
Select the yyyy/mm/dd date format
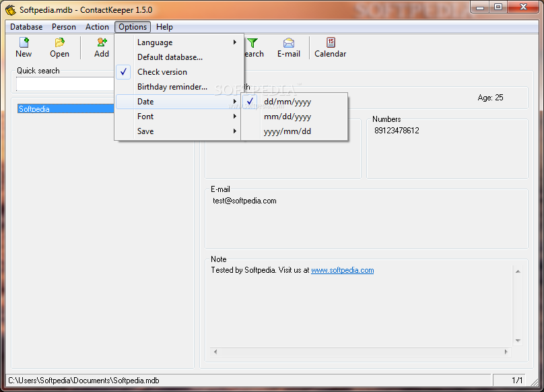point(294,131)
